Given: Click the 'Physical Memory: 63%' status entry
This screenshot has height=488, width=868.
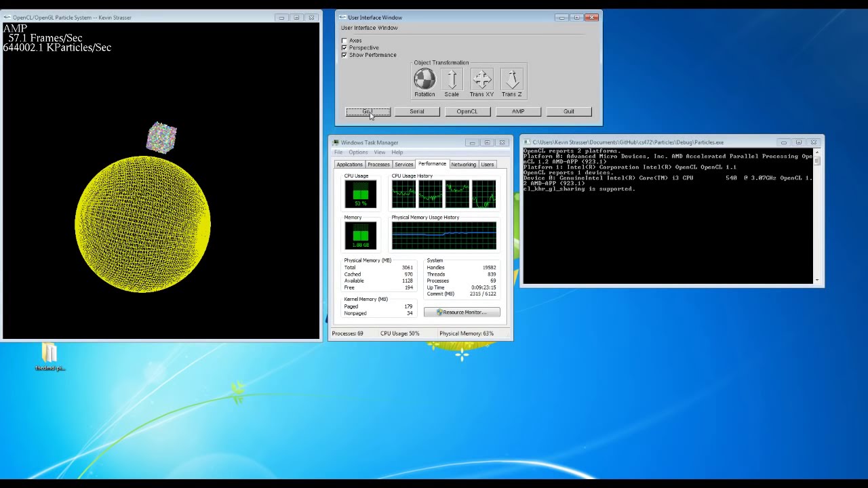Looking at the screenshot, I should 467,333.
